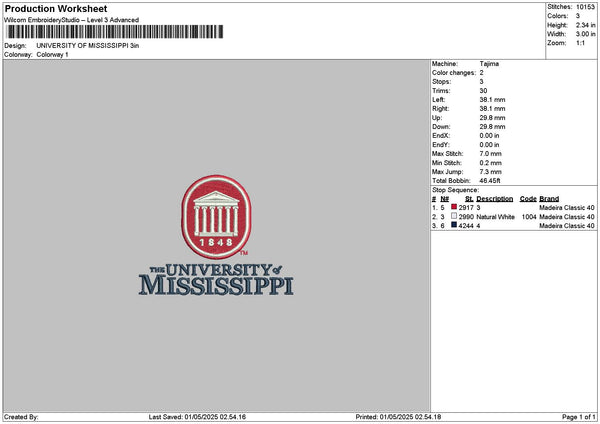Click the Max Jump value 7.3 mm

pyautogui.click(x=491, y=172)
